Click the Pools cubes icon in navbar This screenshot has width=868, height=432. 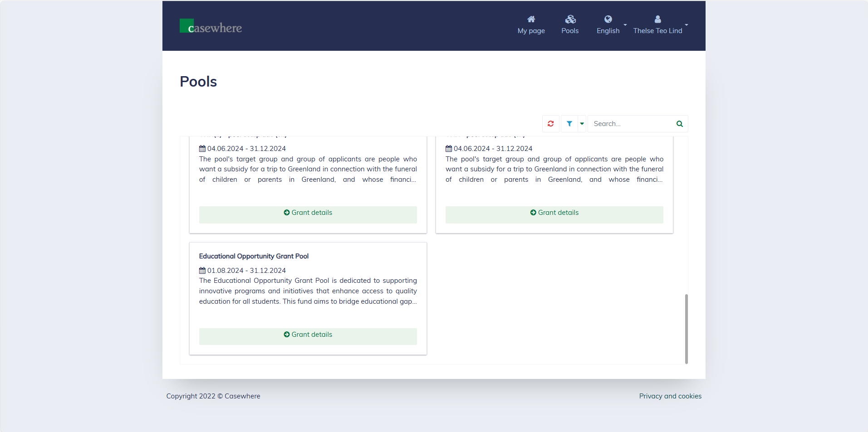tap(570, 19)
